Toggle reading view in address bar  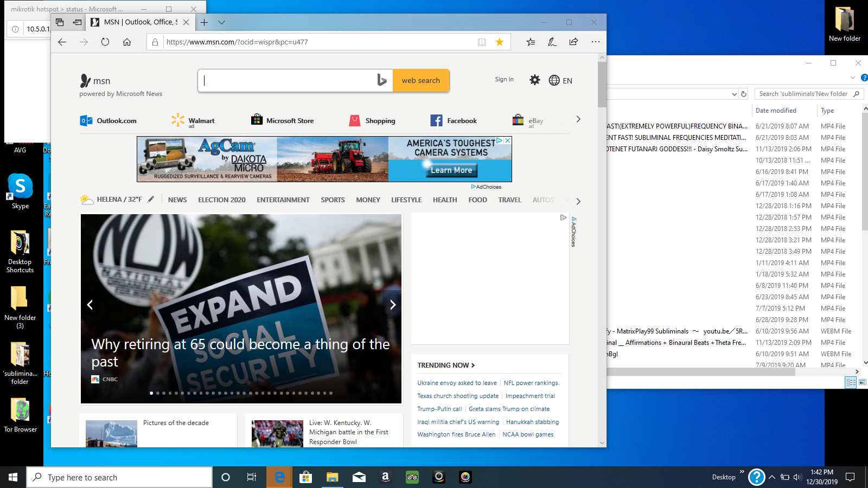tap(482, 42)
